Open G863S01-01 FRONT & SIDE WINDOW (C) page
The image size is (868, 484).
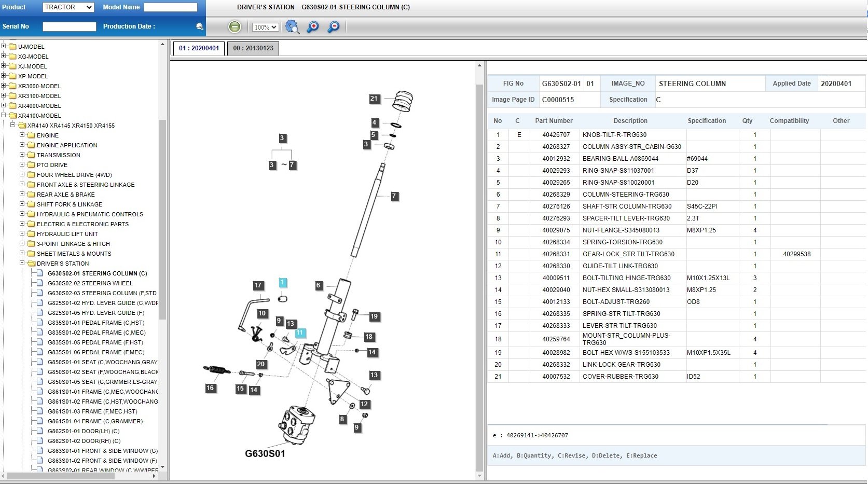(103, 451)
